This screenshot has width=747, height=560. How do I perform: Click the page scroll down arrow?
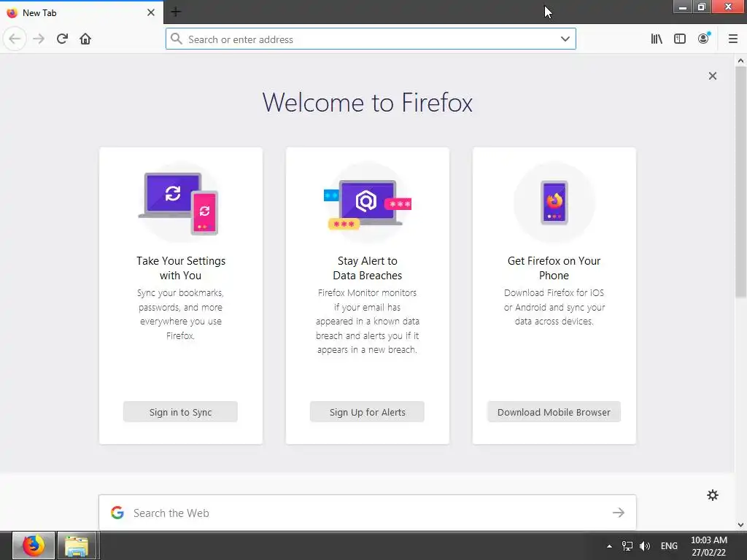click(740, 525)
